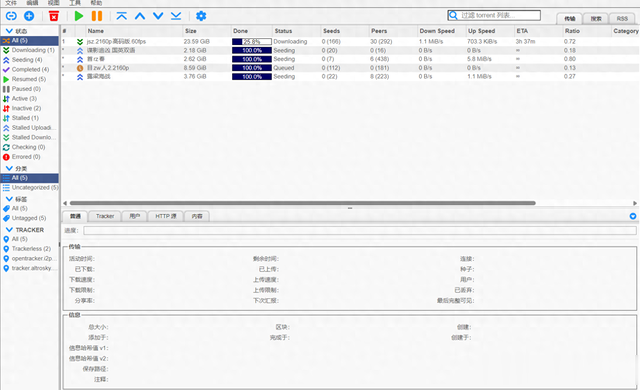The width and height of the screenshot is (640, 390).
Task: Click the orange pause button
Action: (97, 16)
